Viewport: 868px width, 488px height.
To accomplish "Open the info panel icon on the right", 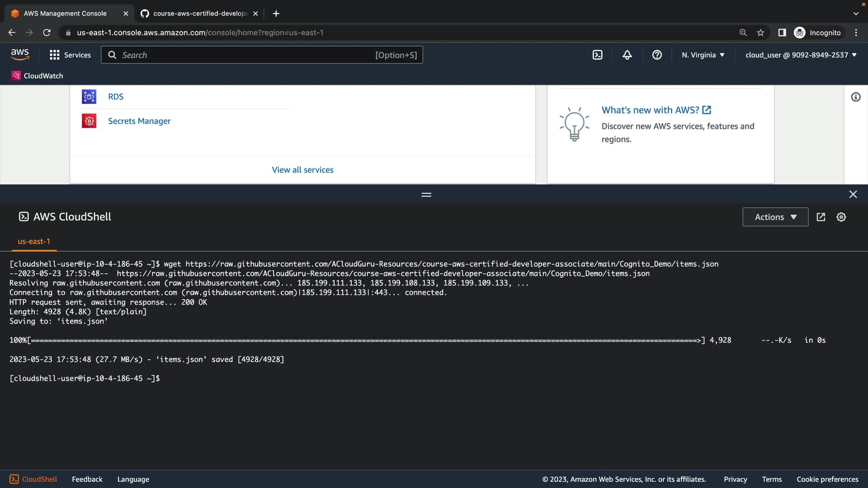I will (x=855, y=97).
